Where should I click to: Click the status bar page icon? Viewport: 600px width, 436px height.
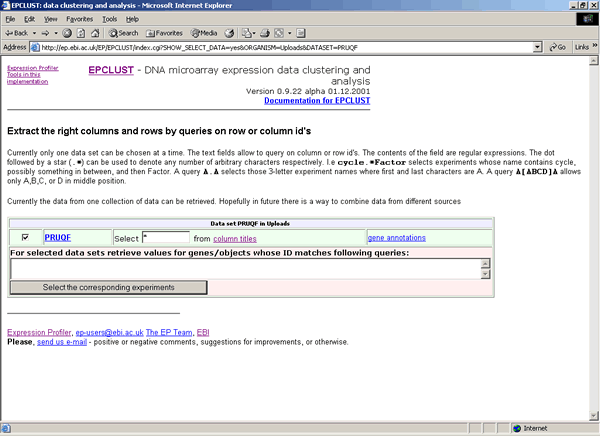click(x=6, y=428)
